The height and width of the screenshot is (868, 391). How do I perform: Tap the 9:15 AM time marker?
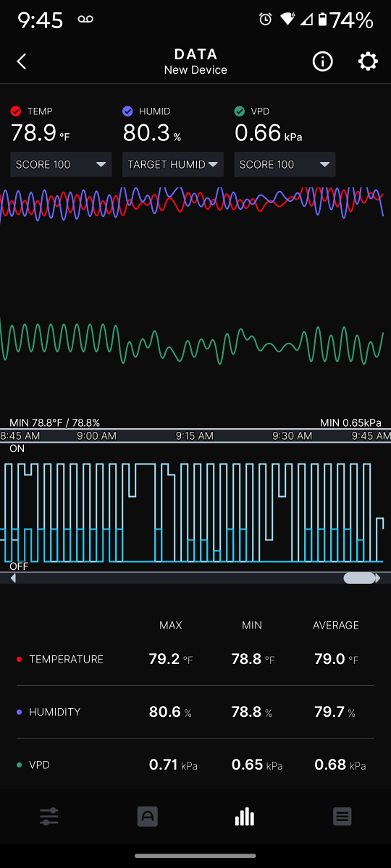pos(195,435)
